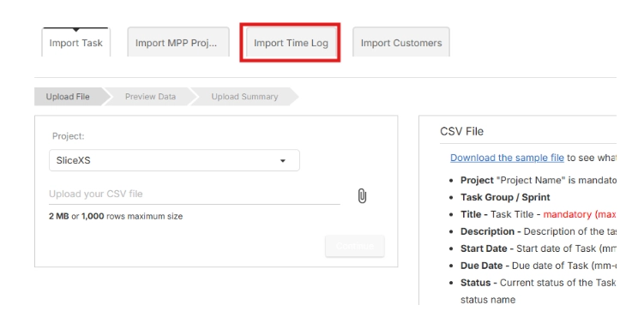Click the paperclip attach file icon
Screen dimensions: 644x323
pos(362,196)
